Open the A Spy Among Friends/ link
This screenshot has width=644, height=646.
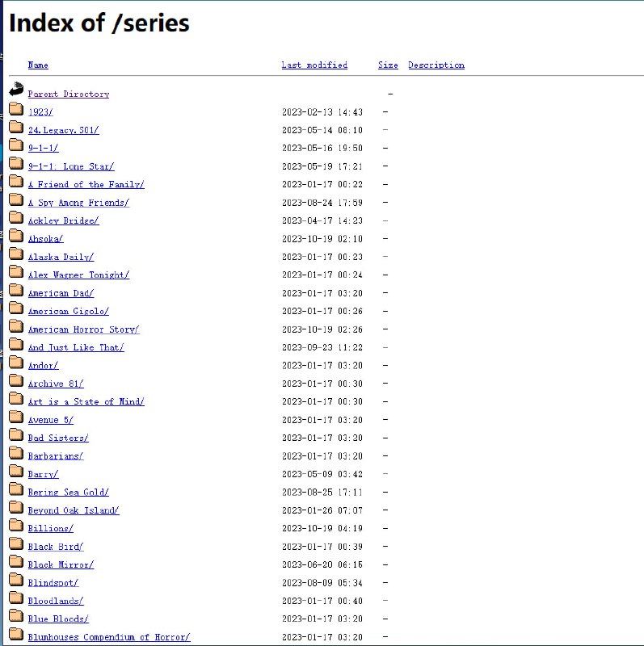[x=78, y=203]
